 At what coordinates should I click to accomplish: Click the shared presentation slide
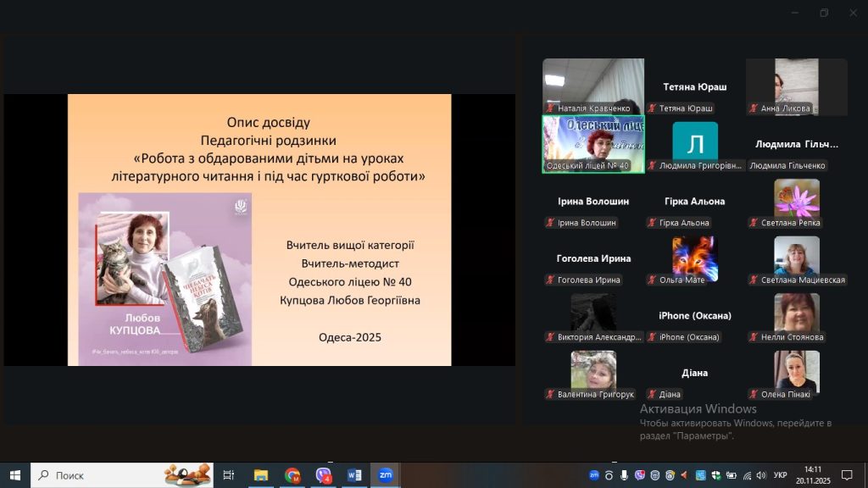(259, 229)
